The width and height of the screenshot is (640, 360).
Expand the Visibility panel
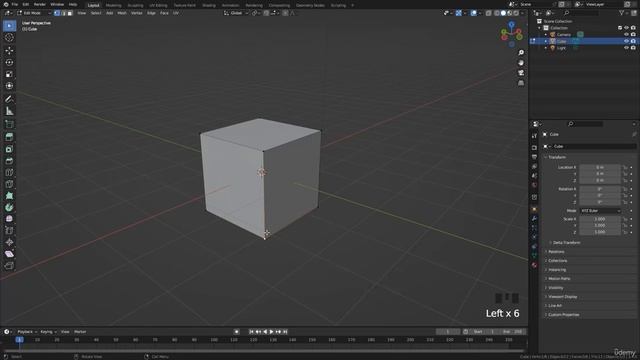[555, 288]
